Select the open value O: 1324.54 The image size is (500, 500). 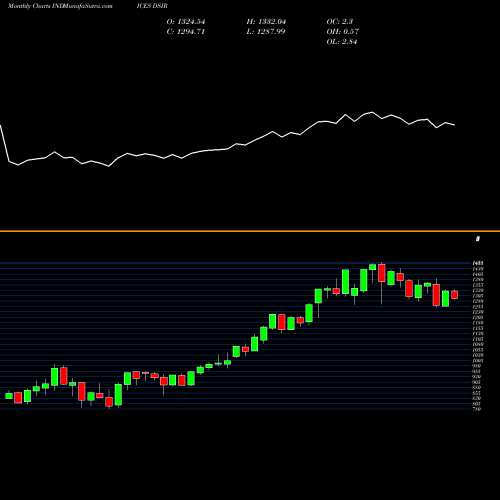pos(186,22)
